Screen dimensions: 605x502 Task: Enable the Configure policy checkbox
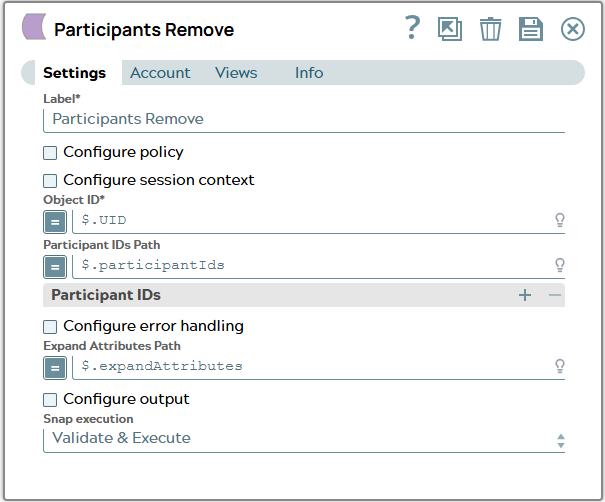[50, 153]
